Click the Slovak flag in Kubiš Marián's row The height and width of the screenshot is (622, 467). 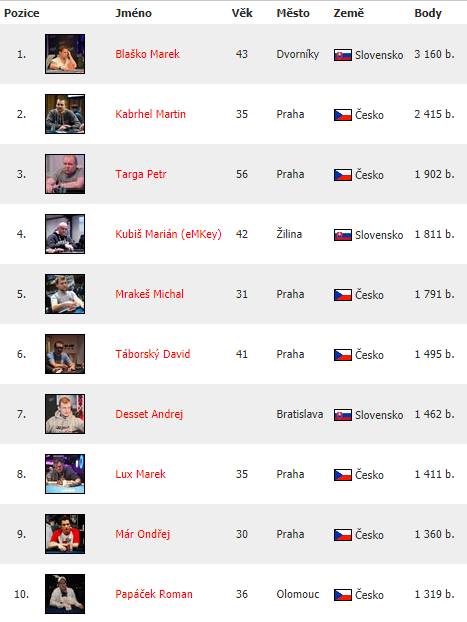(x=342, y=235)
